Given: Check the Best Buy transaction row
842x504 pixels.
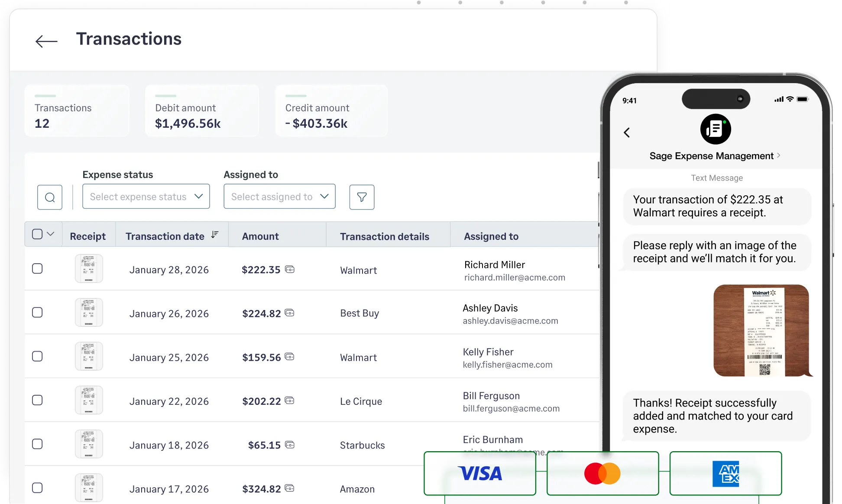Looking at the screenshot, I should pyautogui.click(x=38, y=312).
